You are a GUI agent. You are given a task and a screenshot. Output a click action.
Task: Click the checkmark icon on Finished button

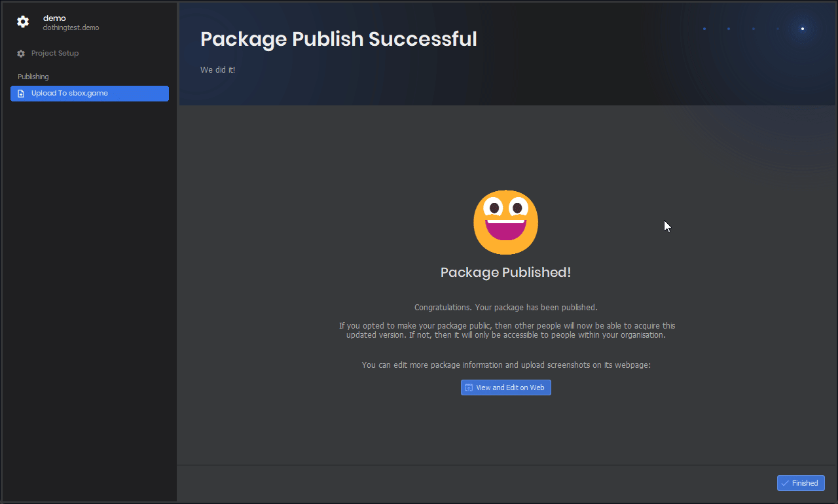click(x=784, y=483)
